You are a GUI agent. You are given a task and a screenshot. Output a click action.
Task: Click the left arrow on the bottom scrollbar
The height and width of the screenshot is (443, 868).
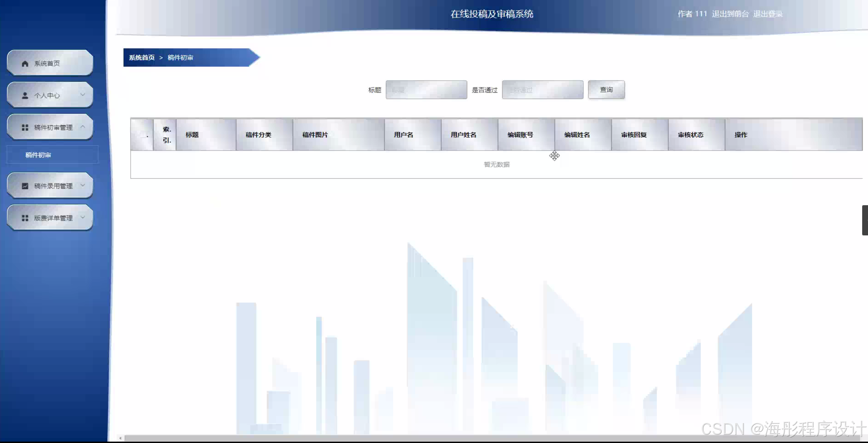(x=120, y=438)
